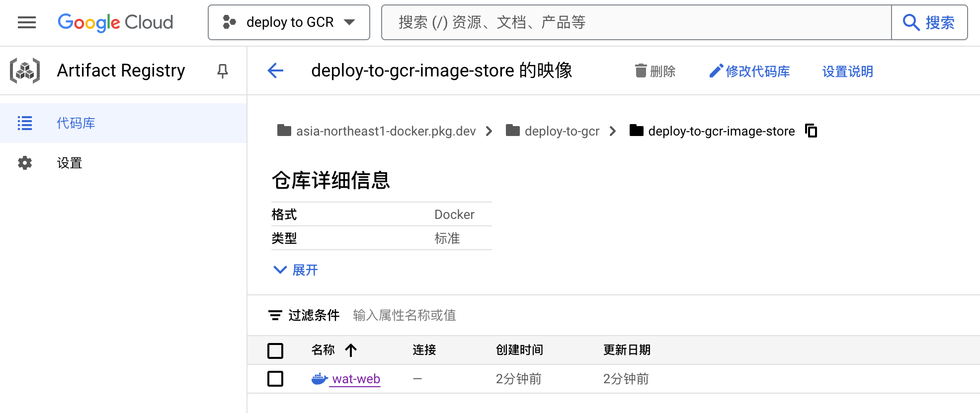
Task: Click the 代码库 list icon
Action: 25,123
